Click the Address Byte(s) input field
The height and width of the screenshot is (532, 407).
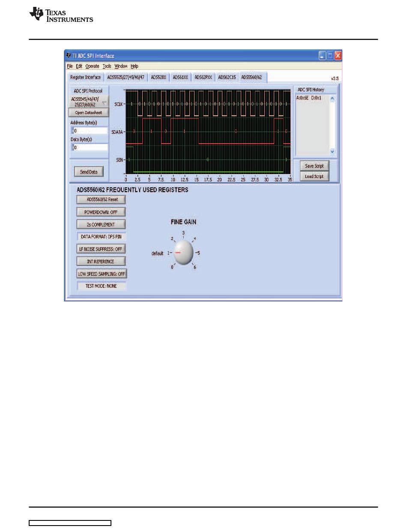(x=90, y=131)
